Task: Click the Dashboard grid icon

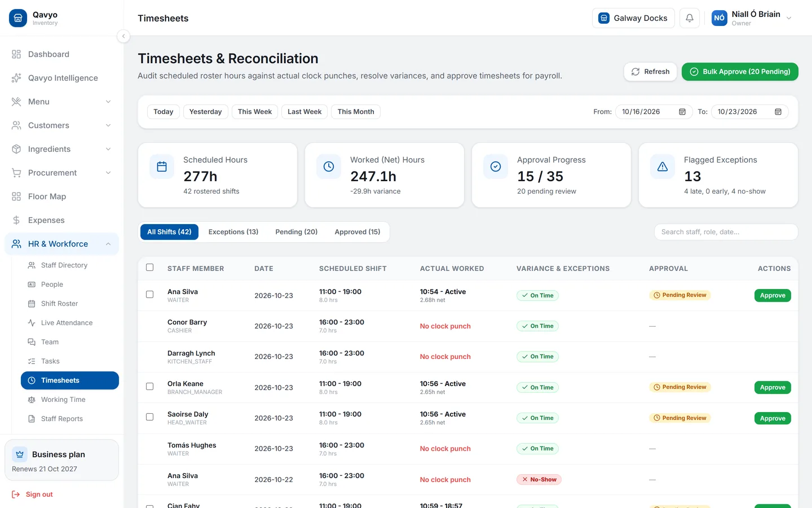Action: 16,54
